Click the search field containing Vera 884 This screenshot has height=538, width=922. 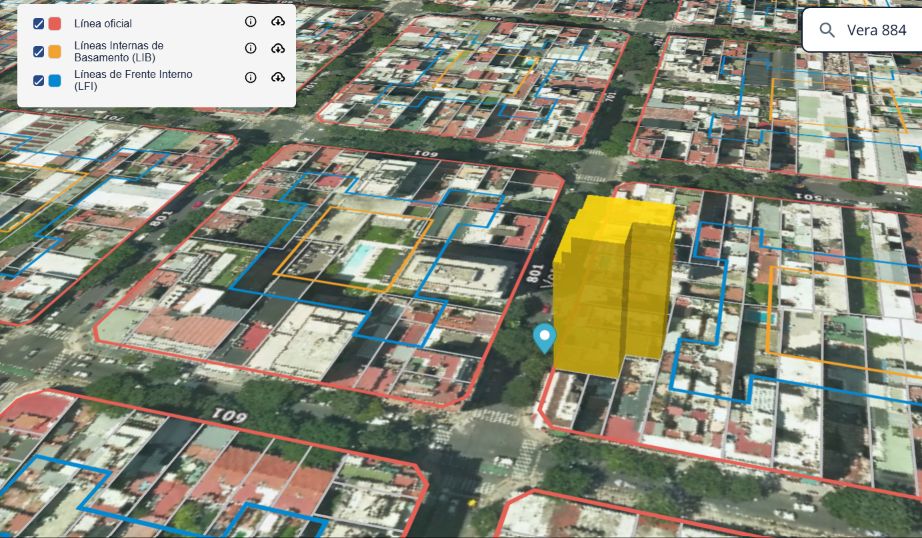tap(863, 29)
